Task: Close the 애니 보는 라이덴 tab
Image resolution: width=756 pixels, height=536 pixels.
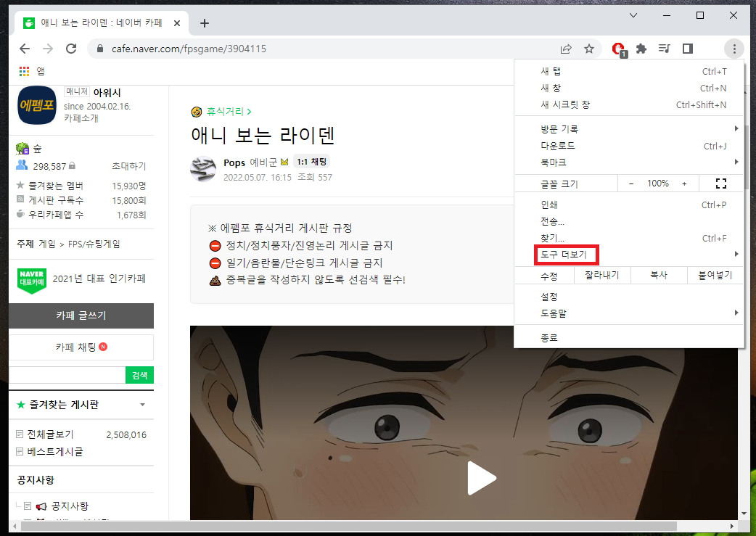Action: pyautogui.click(x=177, y=23)
